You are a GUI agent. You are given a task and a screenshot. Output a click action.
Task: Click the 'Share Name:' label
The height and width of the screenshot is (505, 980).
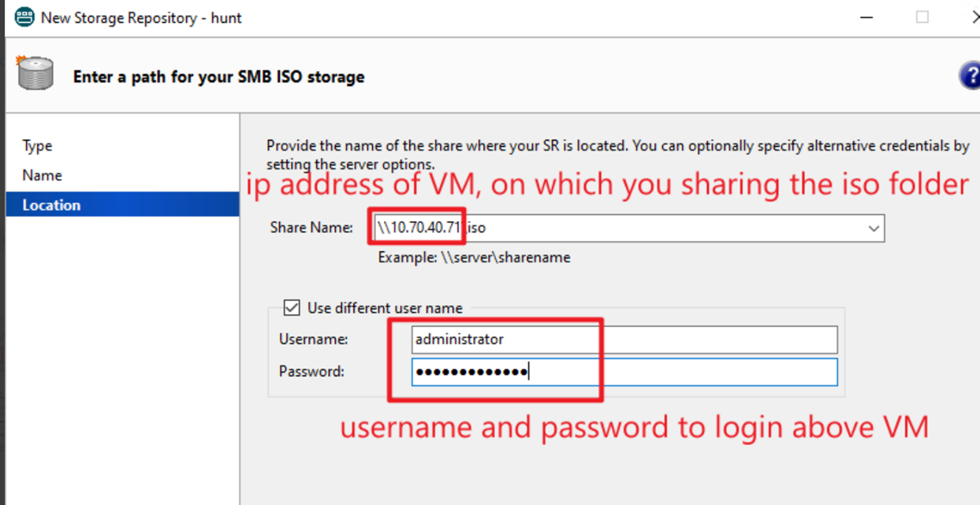tap(311, 228)
